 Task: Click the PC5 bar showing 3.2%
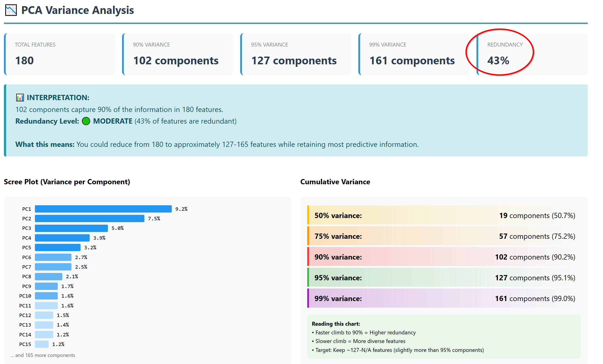pos(57,247)
